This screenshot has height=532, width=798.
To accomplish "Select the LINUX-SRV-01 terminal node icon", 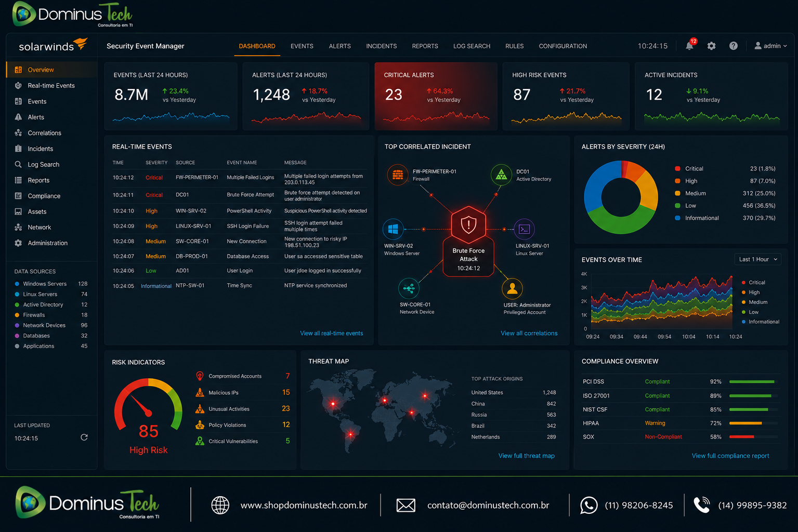I will point(524,229).
